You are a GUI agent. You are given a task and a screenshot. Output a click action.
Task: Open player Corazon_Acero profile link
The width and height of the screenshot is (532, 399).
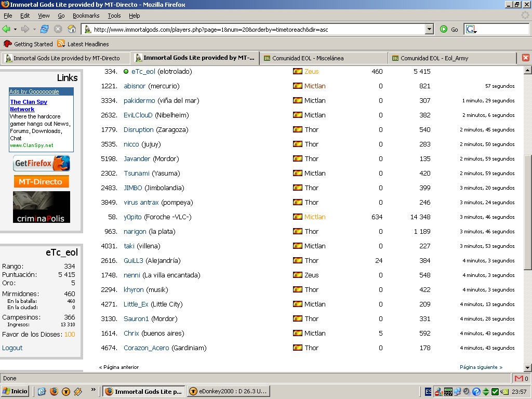pos(146,348)
